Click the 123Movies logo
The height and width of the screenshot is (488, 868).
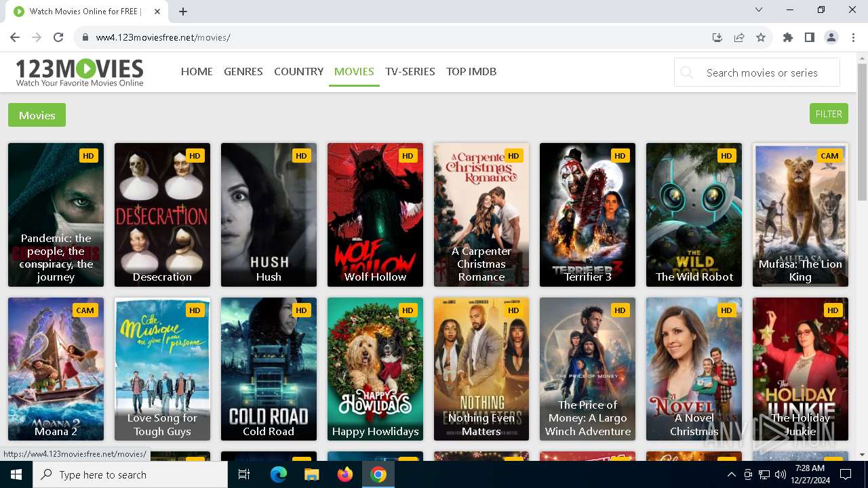click(79, 73)
